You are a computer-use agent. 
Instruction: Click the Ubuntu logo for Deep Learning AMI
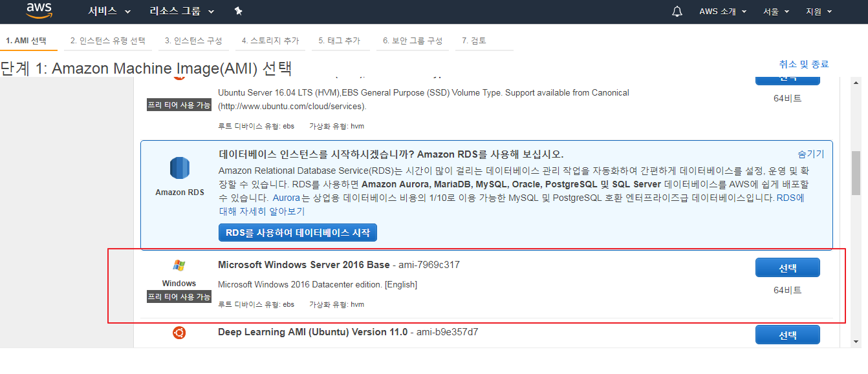click(179, 333)
